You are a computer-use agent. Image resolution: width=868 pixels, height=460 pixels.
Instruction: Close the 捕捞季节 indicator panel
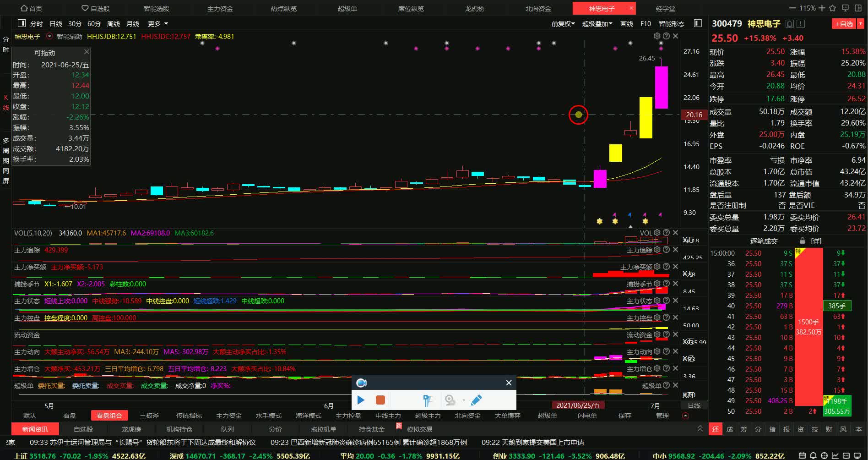point(675,284)
